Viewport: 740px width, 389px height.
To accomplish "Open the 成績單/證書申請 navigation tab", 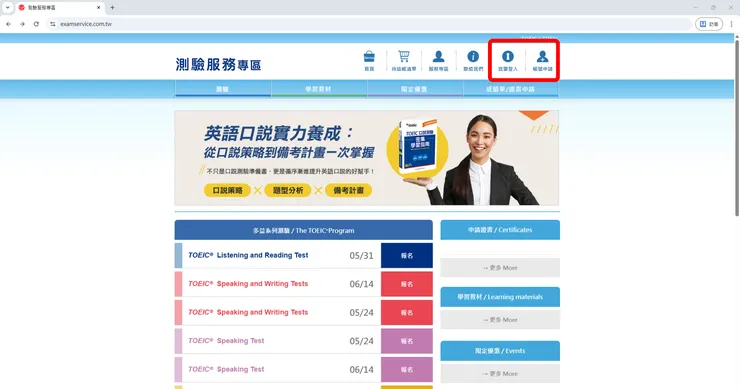I will (x=511, y=89).
